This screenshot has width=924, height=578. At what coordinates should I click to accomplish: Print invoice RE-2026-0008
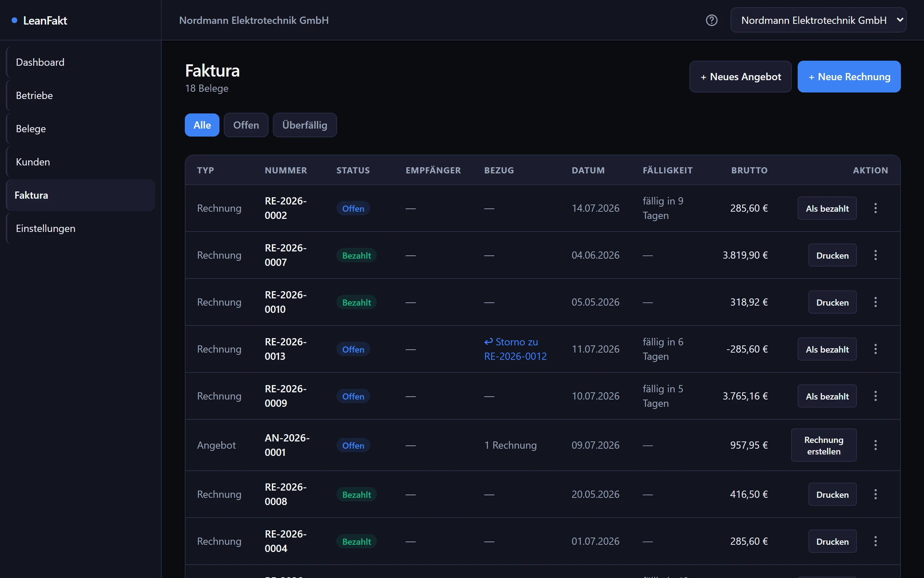click(x=832, y=494)
